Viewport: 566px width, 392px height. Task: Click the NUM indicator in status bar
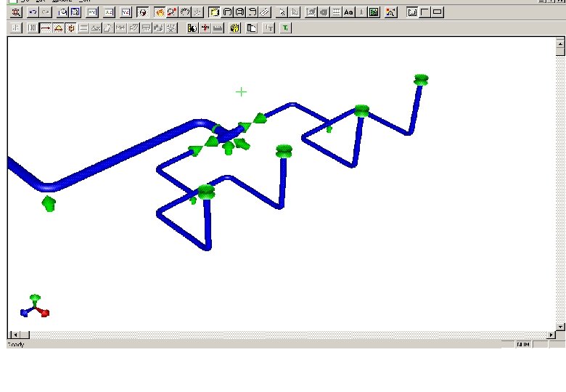(523, 344)
